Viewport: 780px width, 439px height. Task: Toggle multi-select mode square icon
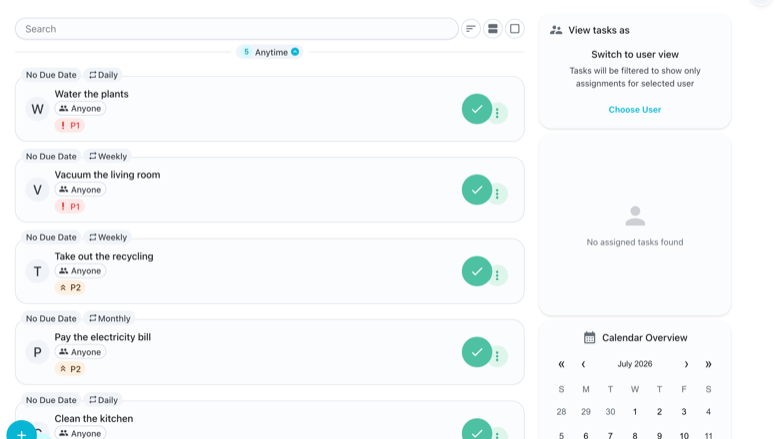(515, 29)
